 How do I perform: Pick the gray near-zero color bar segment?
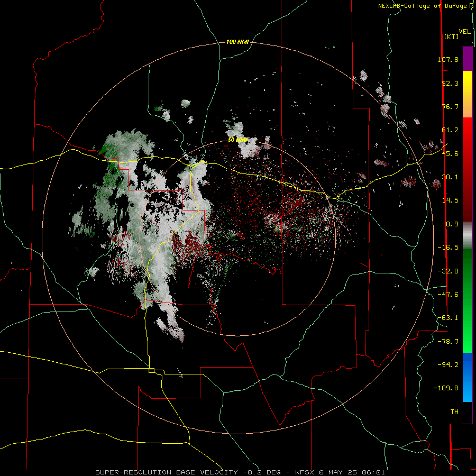467,235
